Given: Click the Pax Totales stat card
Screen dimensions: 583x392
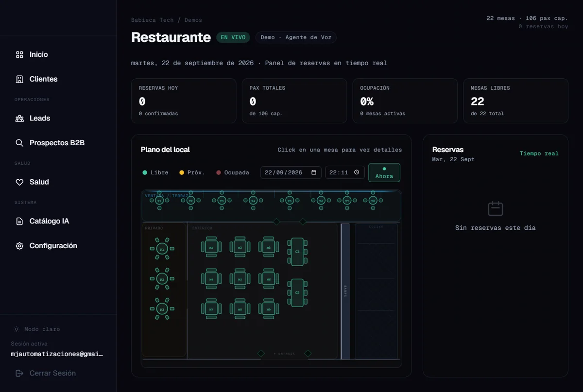Looking at the screenshot, I should coord(294,101).
